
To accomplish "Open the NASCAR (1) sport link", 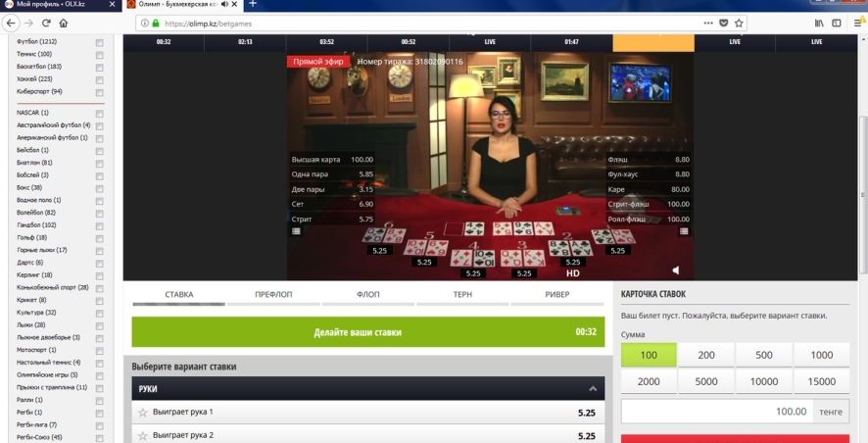I will 32,113.
